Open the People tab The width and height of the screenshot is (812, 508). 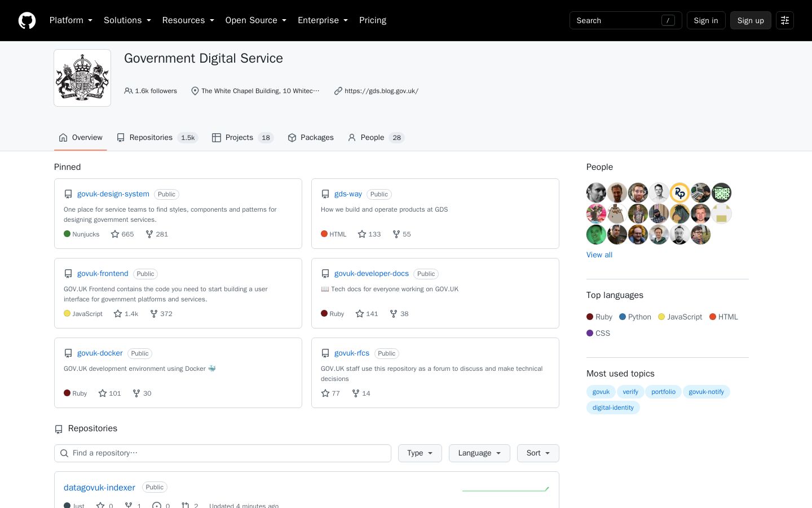[x=376, y=138]
